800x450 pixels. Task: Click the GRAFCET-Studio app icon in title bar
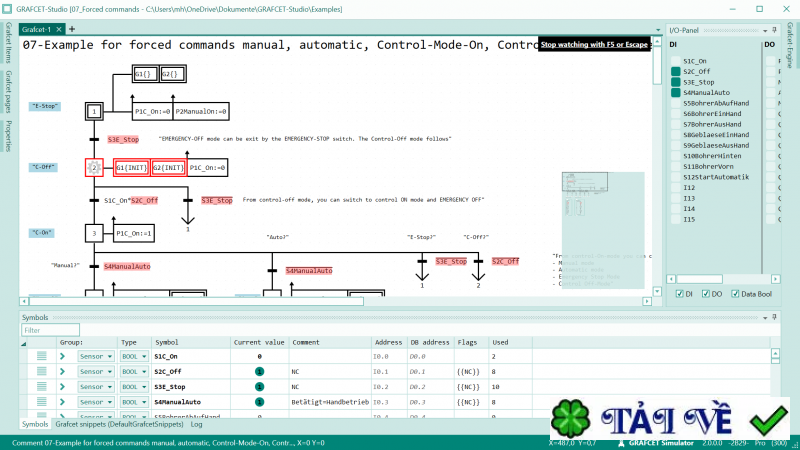tap(7, 9)
